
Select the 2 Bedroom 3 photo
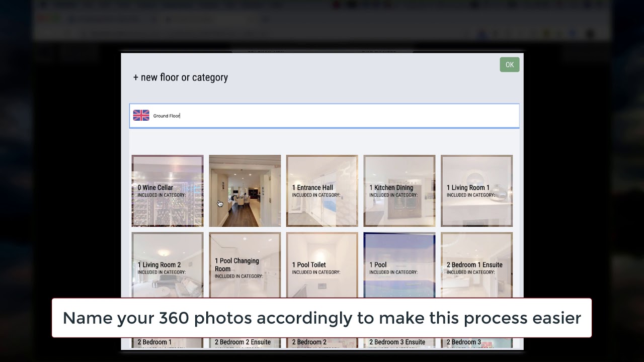click(477, 342)
